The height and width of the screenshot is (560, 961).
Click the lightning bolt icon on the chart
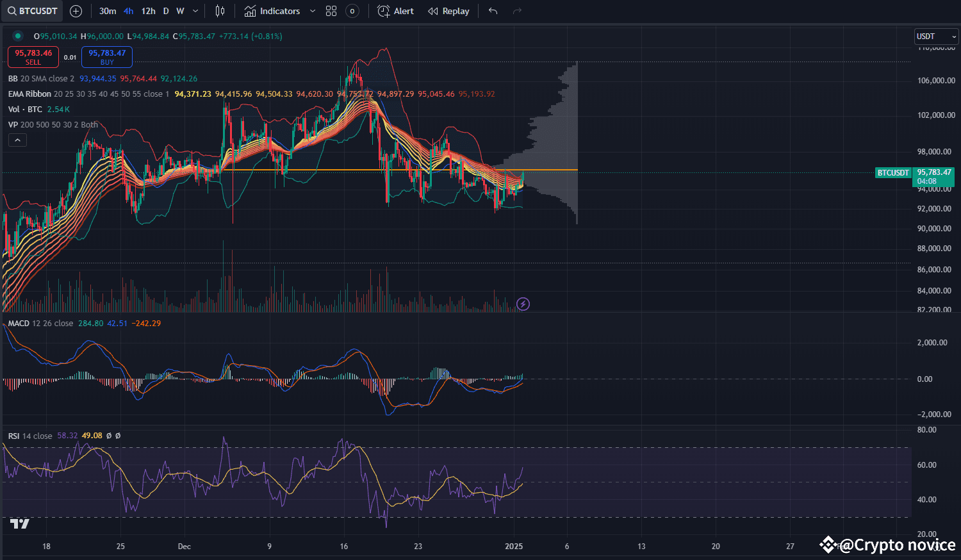coord(523,304)
